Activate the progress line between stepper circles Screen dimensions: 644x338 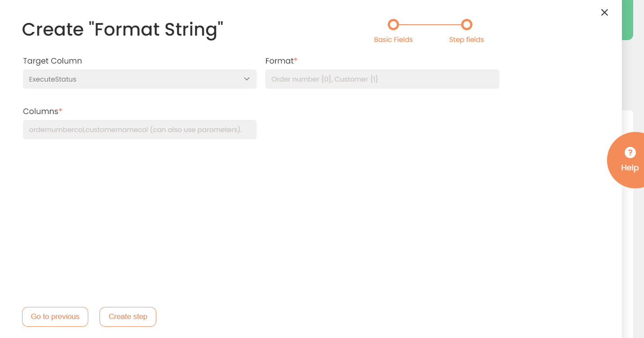click(430, 25)
